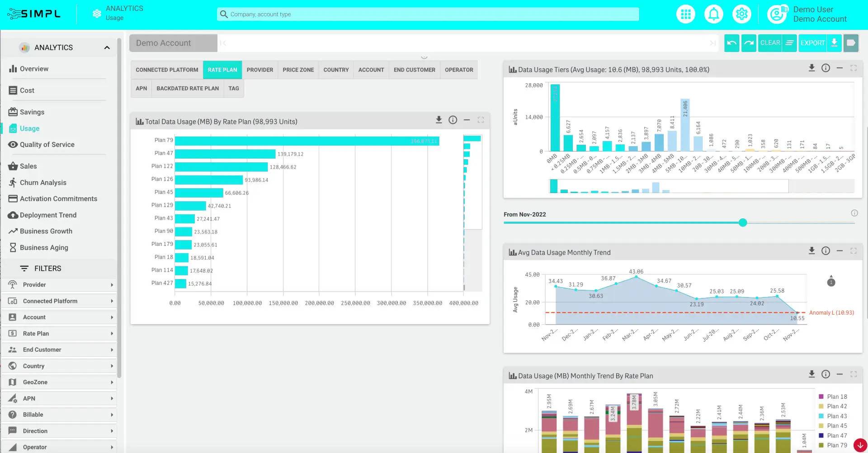Expand the Country filter
The image size is (868, 453).
[x=59, y=366]
